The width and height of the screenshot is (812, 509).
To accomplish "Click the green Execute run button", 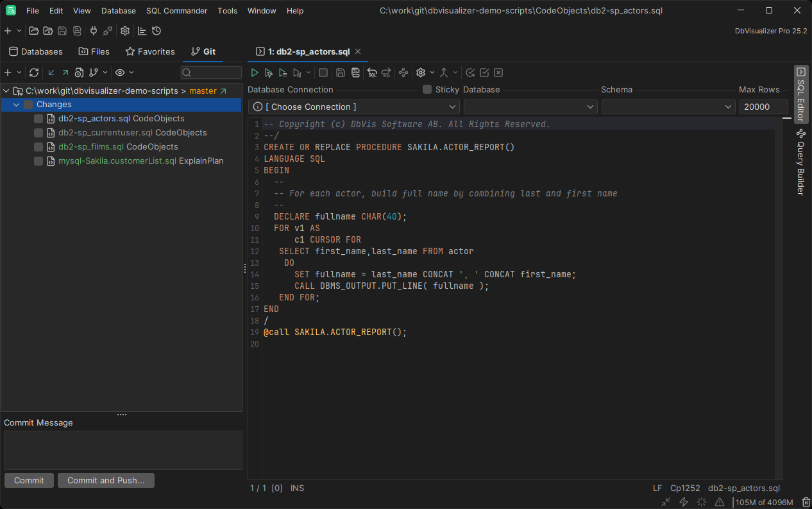I will pyautogui.click(x=255, y=73).
